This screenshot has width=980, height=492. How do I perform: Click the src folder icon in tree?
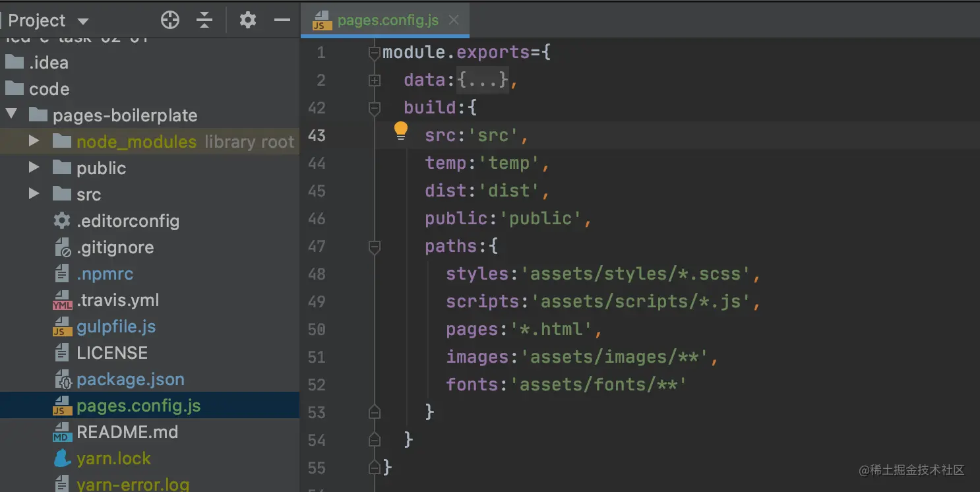62,195
